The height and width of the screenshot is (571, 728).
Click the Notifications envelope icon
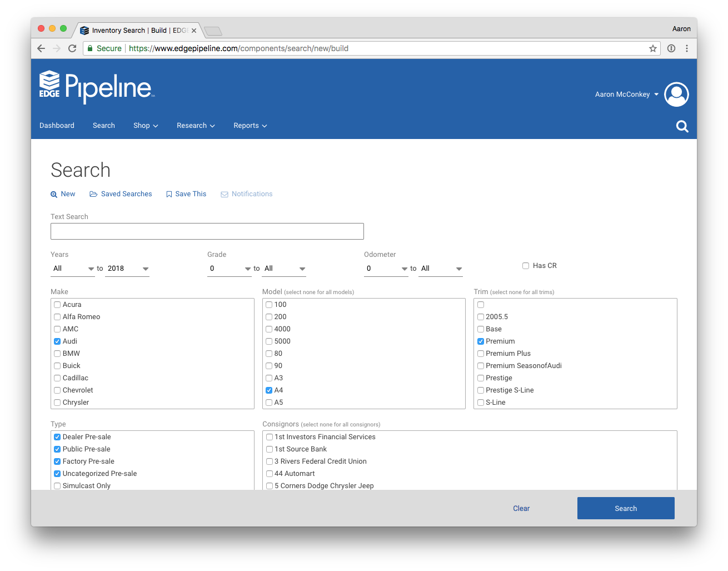225,195
